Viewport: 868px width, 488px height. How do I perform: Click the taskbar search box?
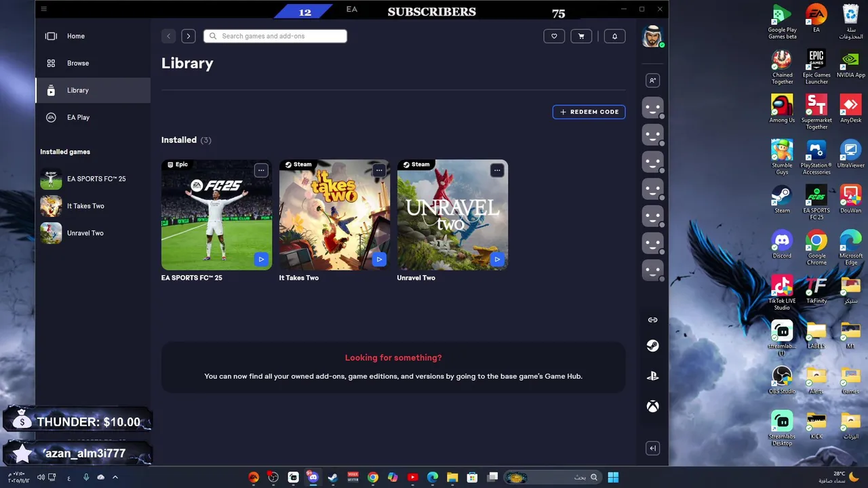click(x=552, y=477)
